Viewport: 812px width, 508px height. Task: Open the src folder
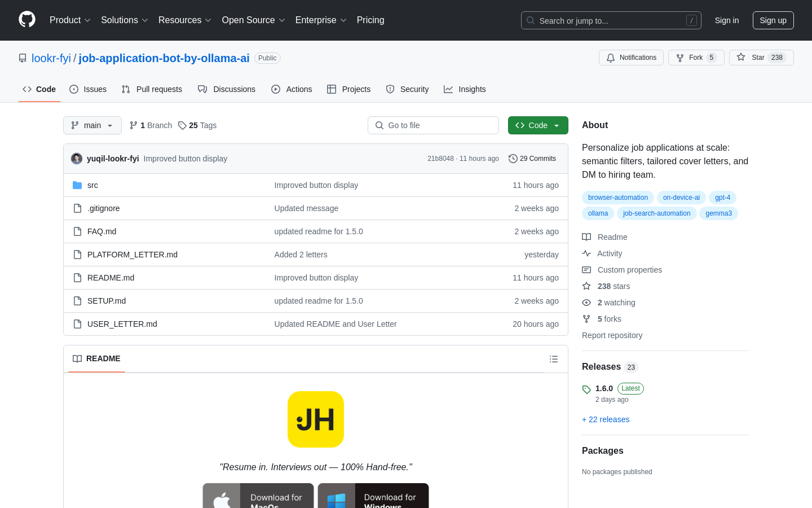point(92,185)
